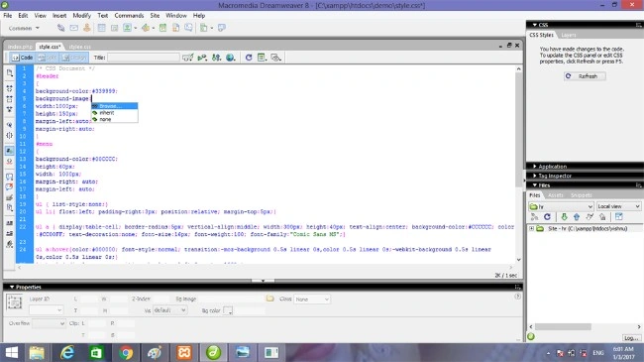Click the Insert Table icon

click(101, 28)
